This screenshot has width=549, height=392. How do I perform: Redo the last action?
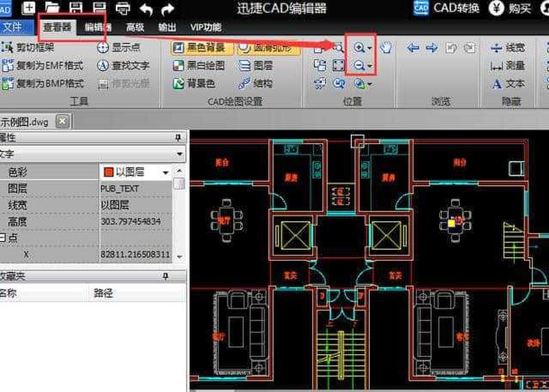point(167,9)
